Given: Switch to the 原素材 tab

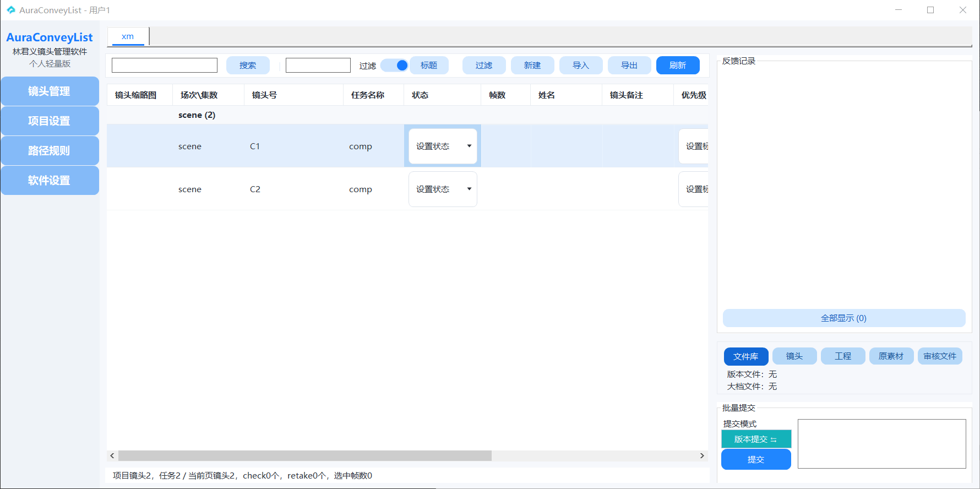Looking at the screenshot, I should (891, 356).
